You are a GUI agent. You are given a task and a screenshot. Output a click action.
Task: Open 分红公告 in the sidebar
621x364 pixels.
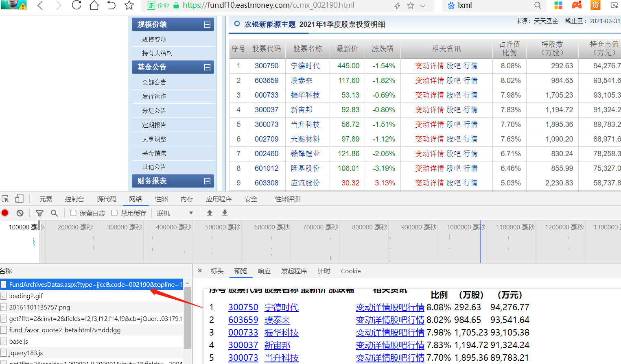tap(154, 111)
